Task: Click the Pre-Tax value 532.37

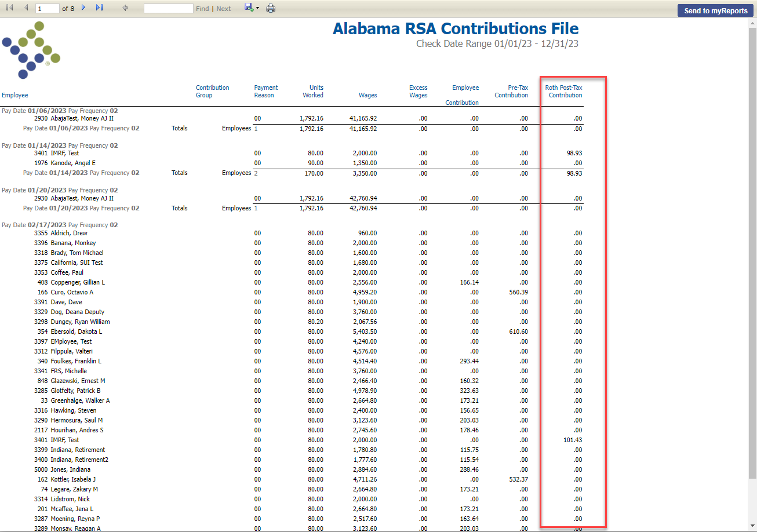Action: [519, 479]
